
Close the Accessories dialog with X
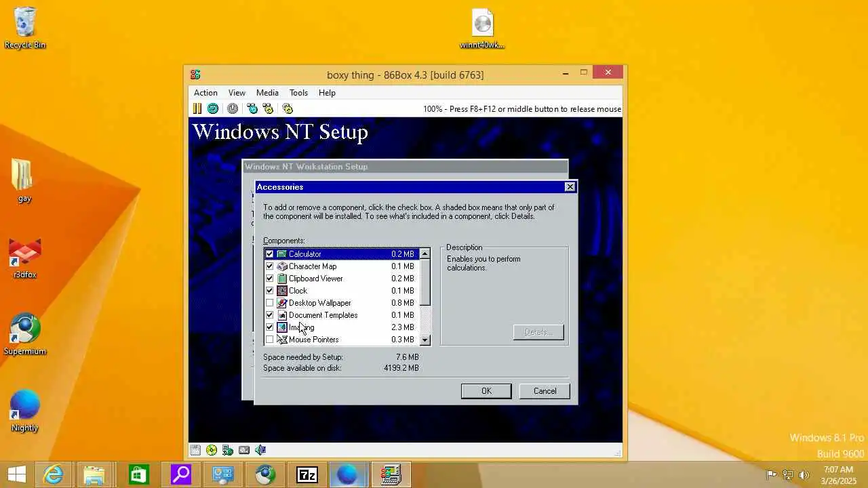[570, 187]
